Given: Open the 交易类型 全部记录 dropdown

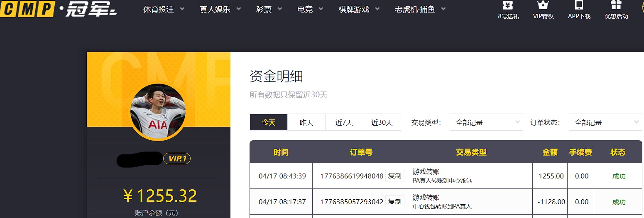Looking at the screenshot, I should click(486, 122).
